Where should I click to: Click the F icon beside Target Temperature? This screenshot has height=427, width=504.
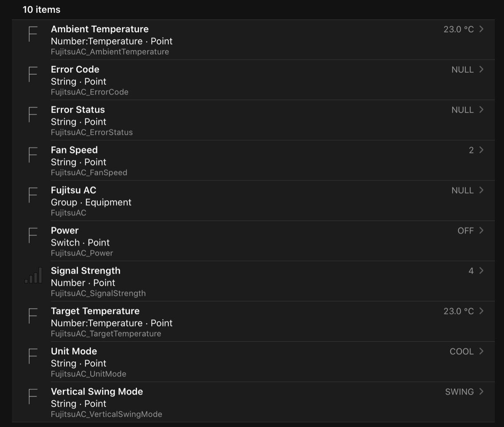point(33,316)
